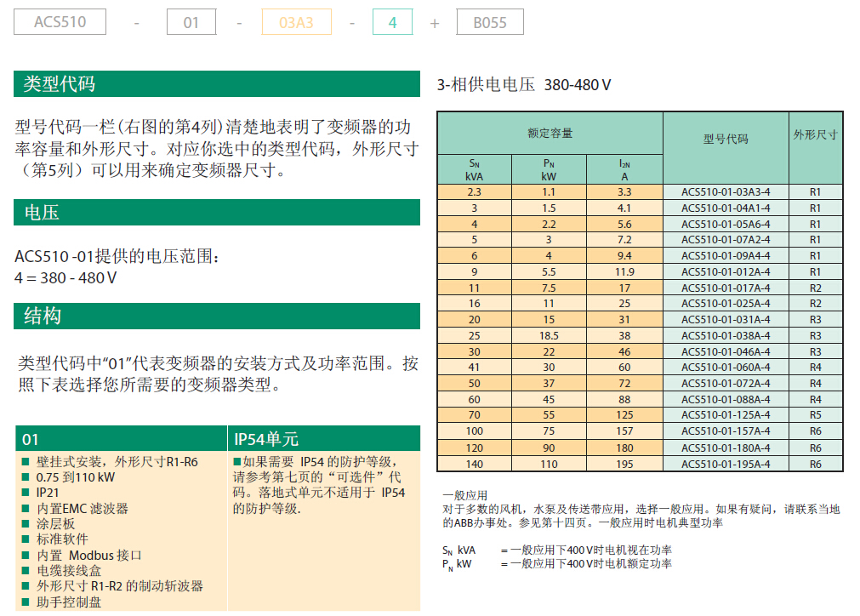Click model code ACS510-01-012A-4
This screenshot has height=616, width=860.
pyautogui.click(x=726, y=271)
